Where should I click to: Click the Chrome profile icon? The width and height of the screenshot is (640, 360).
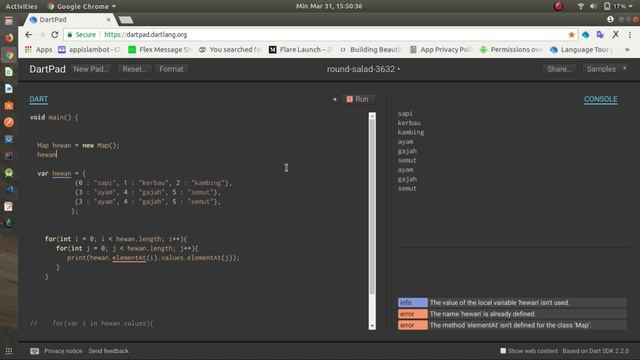click(x=610, y=20)
